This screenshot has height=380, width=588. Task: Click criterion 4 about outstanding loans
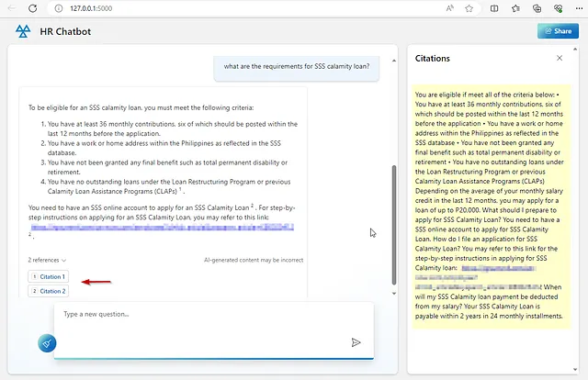pos(169,186)
